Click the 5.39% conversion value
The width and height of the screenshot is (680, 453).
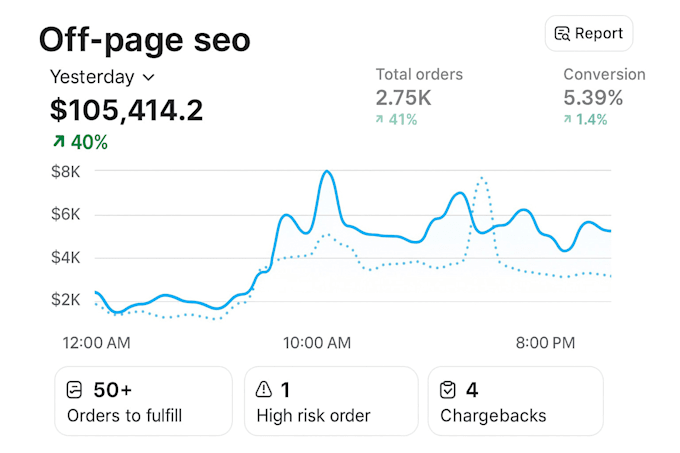point(593,98)
